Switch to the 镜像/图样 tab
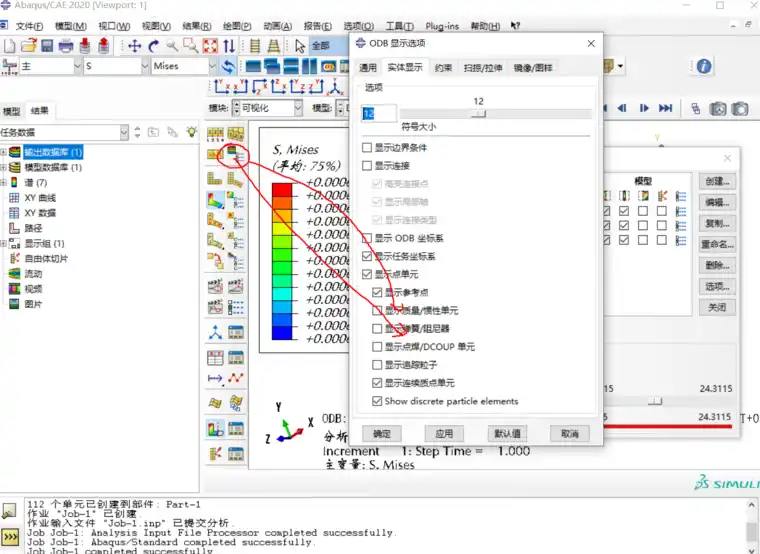 [x=533, y=67]
